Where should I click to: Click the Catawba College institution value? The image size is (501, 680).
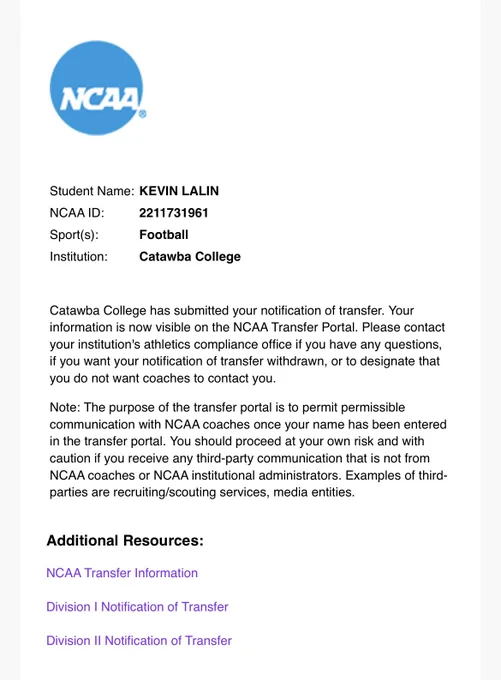click(190, 256)
